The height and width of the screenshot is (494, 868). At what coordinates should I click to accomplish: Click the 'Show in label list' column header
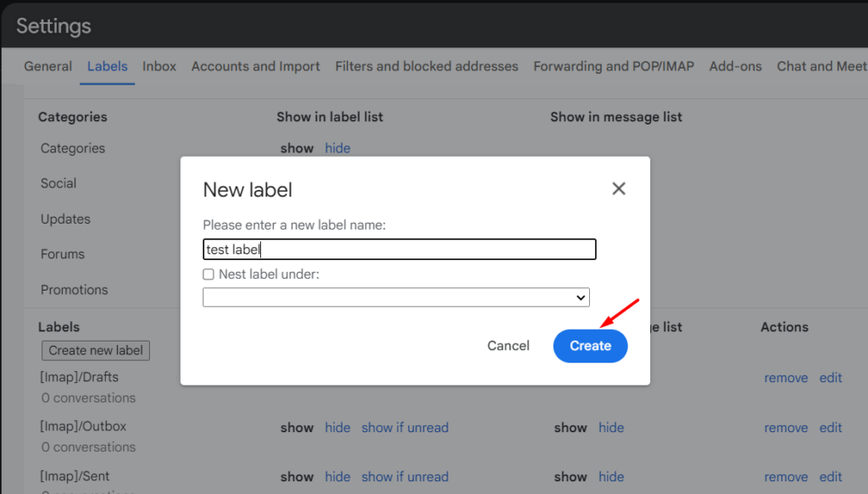(x=330, y=117)
